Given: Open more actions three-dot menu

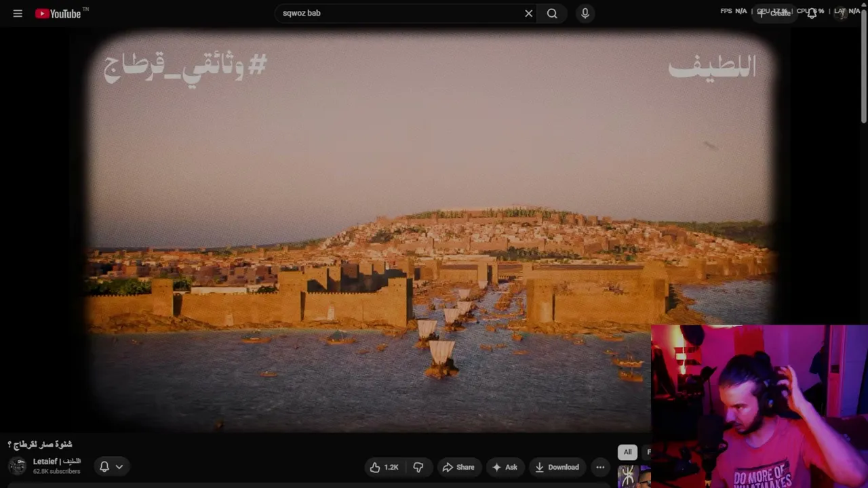Looking at the screenshot, I should [600, 467].
